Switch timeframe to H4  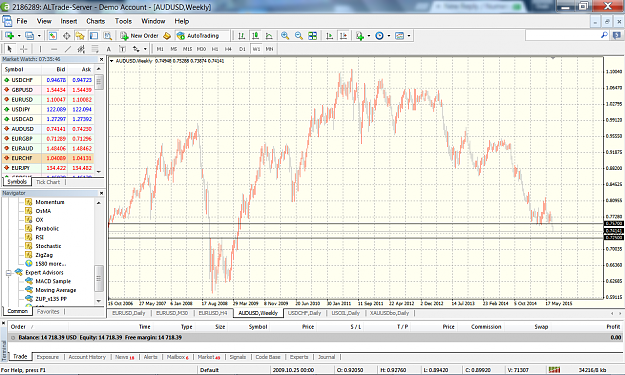[x=228, y=49]
